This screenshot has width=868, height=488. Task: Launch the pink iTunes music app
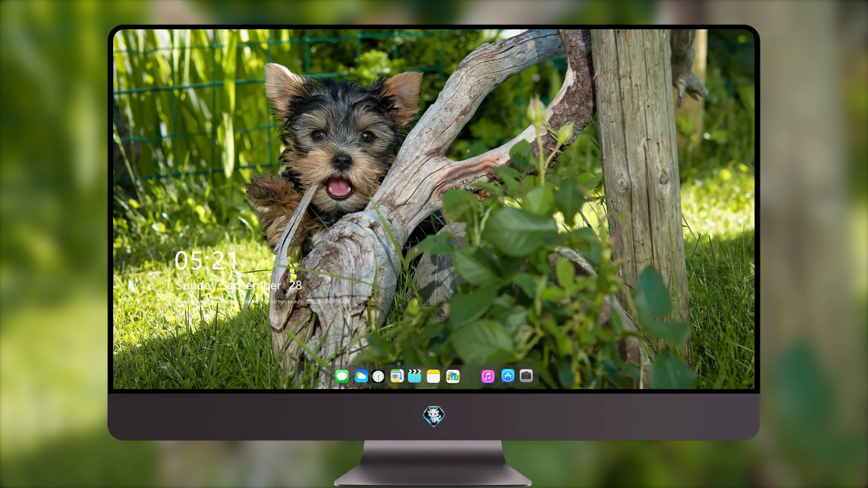tap(488, 376)
